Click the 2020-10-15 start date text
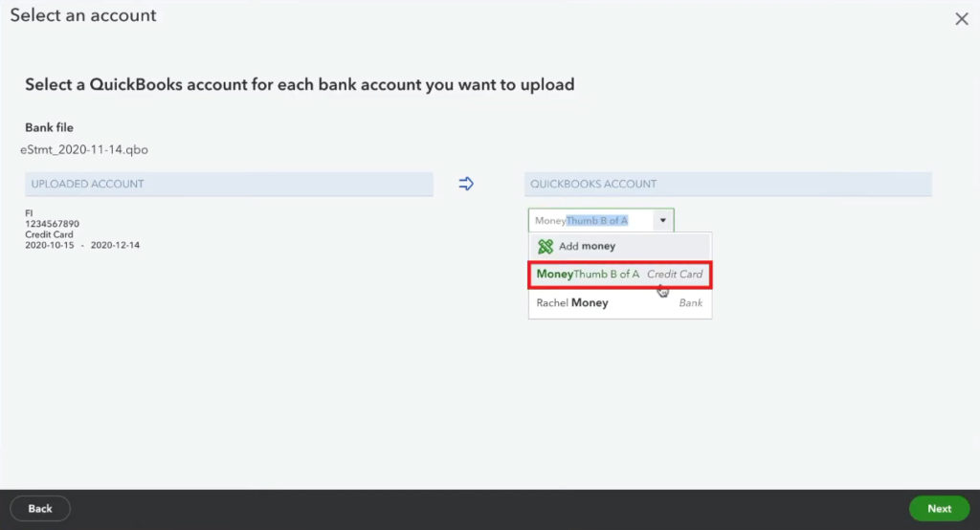 click(x=50, y=245)
